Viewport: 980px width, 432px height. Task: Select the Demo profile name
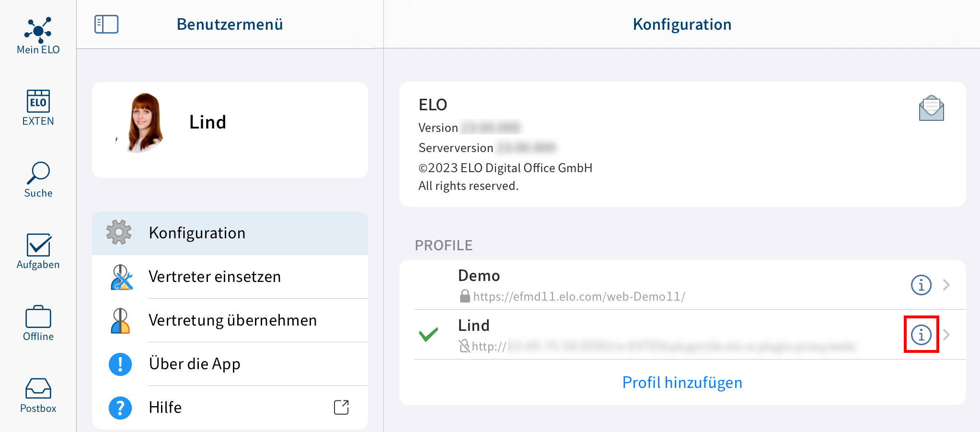pos(479,276)
